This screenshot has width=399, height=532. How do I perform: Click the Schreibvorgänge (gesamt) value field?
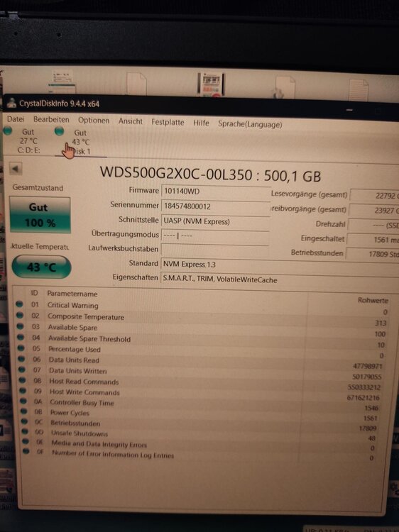coord(373,211)
